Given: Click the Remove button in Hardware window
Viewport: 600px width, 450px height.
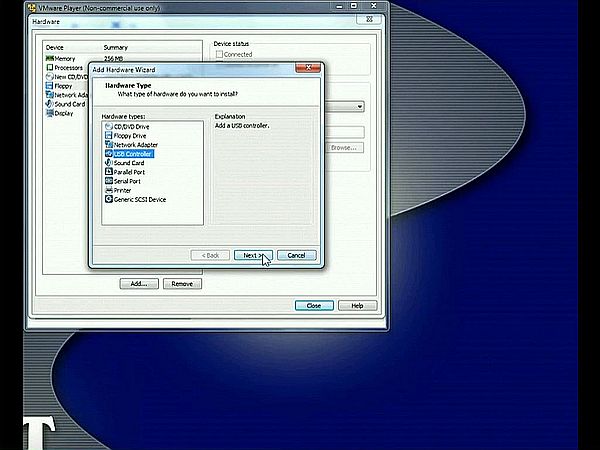Looking at the screenshot, I should pyautogui.click(x=182, y=284).
